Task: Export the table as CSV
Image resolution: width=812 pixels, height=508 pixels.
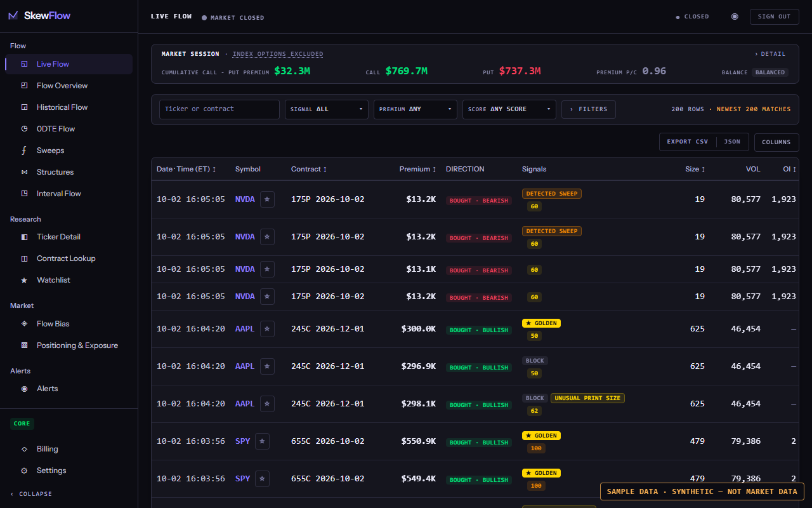Action: [x=687, y=142]
